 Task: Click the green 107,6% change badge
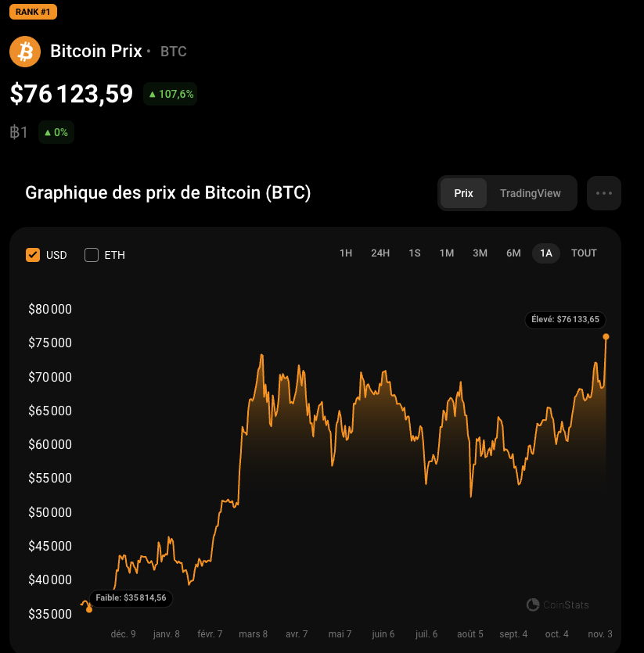170,94
